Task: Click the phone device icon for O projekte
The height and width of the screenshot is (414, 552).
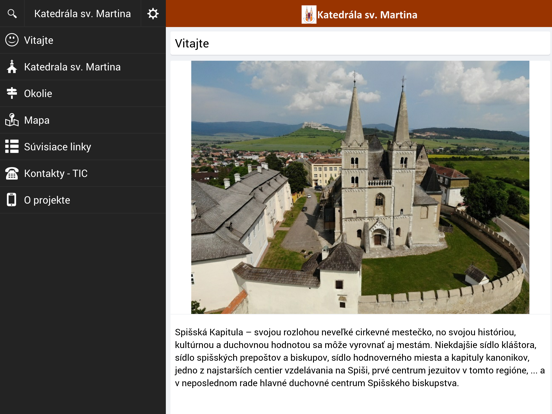Action: click(12, 200)
